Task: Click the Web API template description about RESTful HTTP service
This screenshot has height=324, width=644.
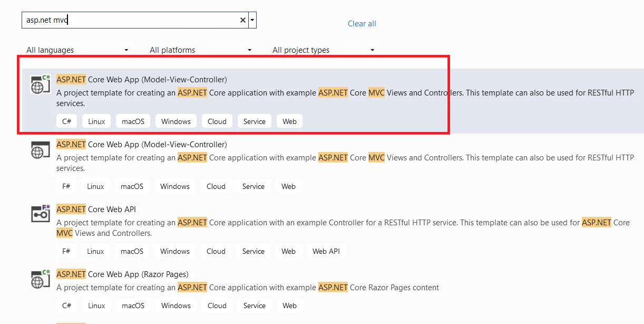Action: 343,228
